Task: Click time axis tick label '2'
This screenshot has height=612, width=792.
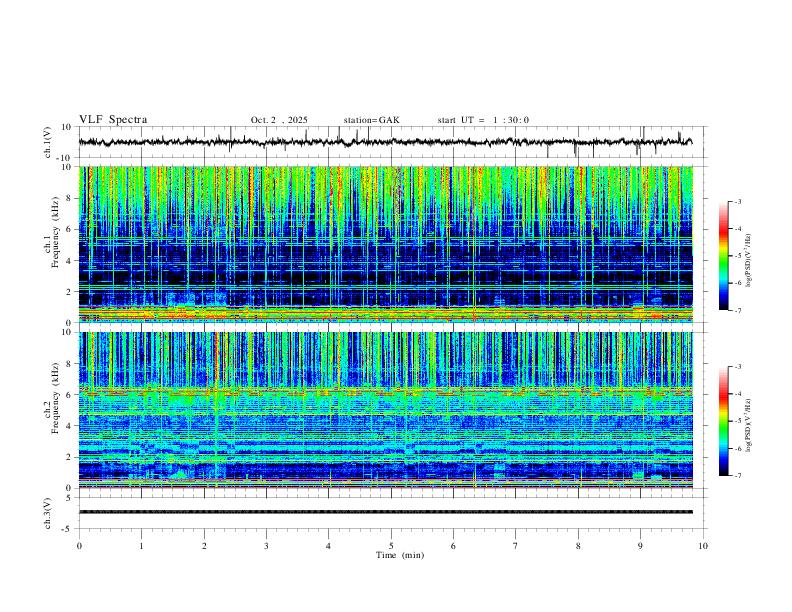Action: click(x=204, y=546)
